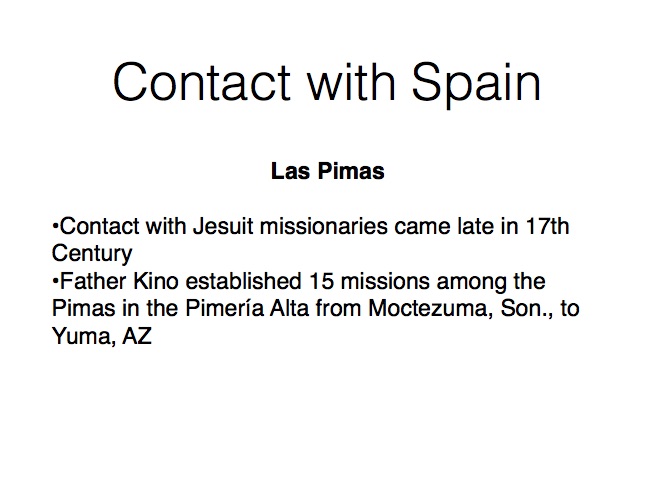Select the bold "Las Pimas" heading
Image resolution: width=656 pixels, height=492 pixels.
click(x=327, y=171)
